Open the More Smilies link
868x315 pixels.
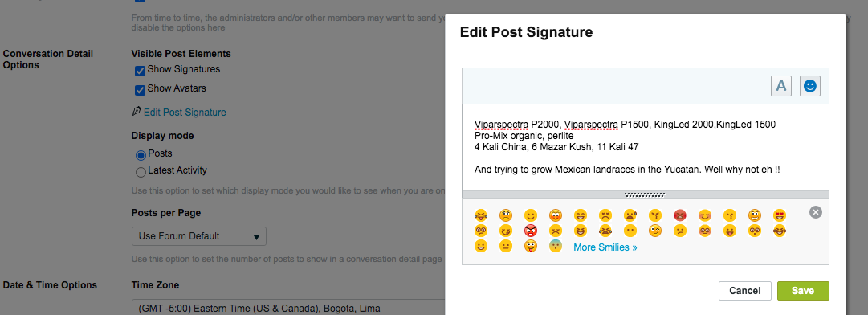(x=605, y=247)
